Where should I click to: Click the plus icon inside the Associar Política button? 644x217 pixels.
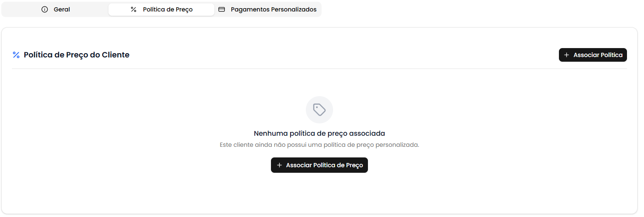click(566, 55)
